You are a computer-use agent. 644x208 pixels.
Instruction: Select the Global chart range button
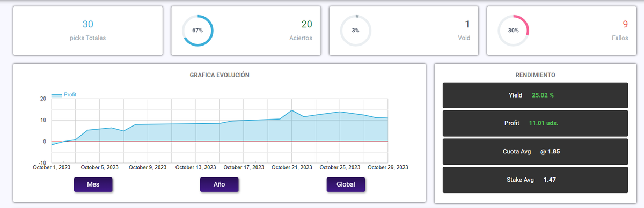pos(346,184)
